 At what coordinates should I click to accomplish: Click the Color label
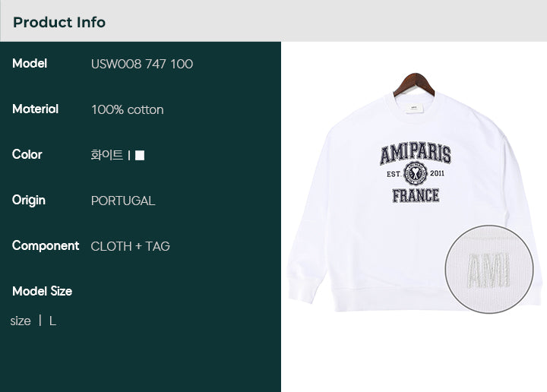point(27,154)
